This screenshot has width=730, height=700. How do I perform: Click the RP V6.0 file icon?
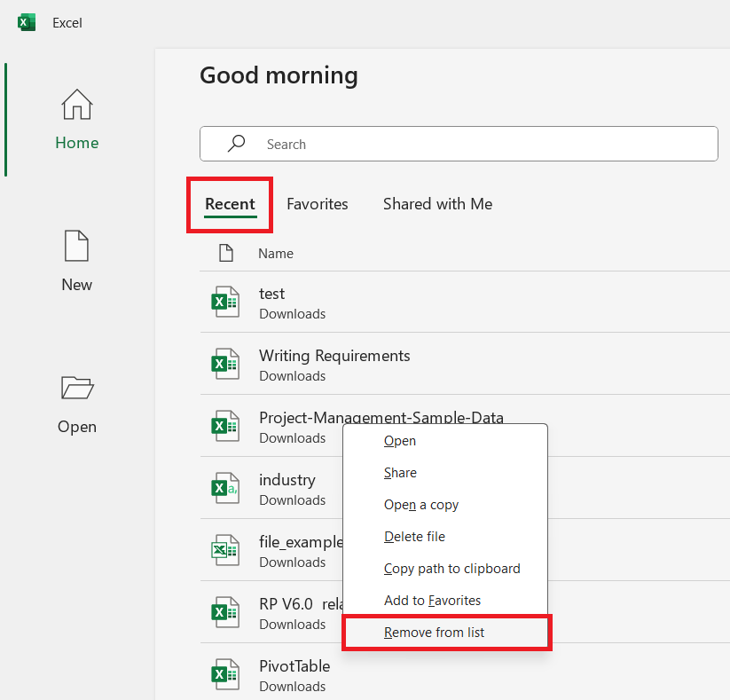click(225, 612)
